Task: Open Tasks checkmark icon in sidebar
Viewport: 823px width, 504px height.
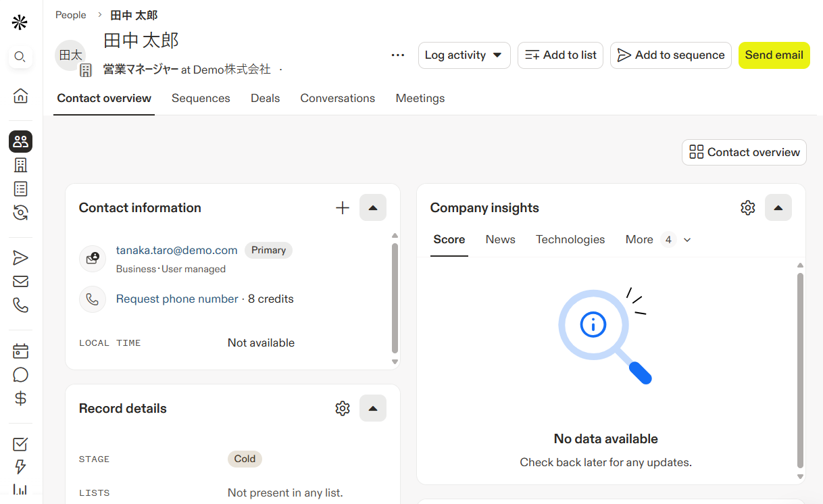Action: (x=20, y=444)
